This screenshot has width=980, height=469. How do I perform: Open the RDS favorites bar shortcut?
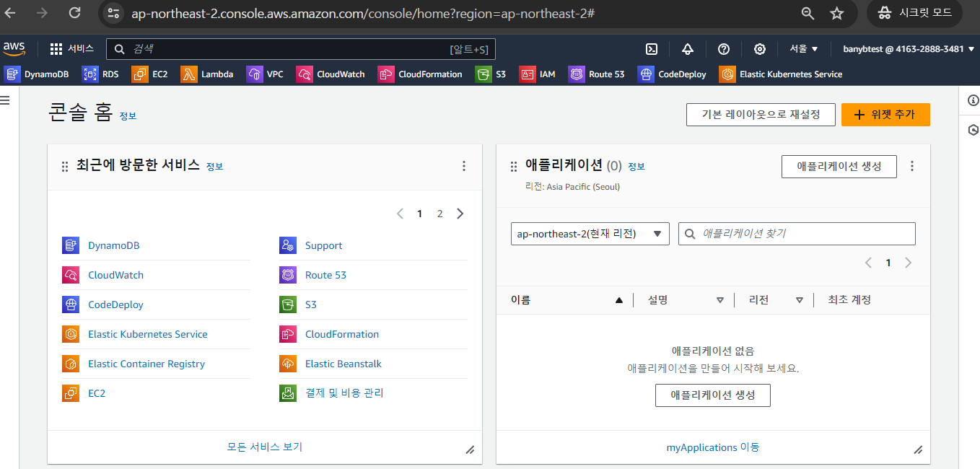click(x=100, y=74)
